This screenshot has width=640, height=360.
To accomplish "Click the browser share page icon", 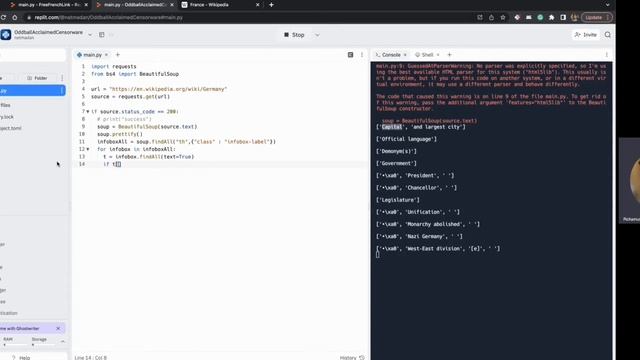I will pos(491,18).
